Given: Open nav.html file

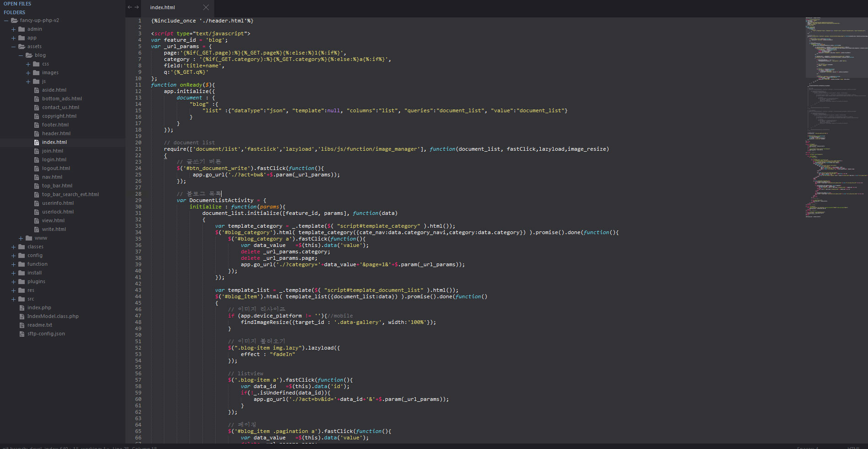Looking at the screenshot, I should pos(52,177).
